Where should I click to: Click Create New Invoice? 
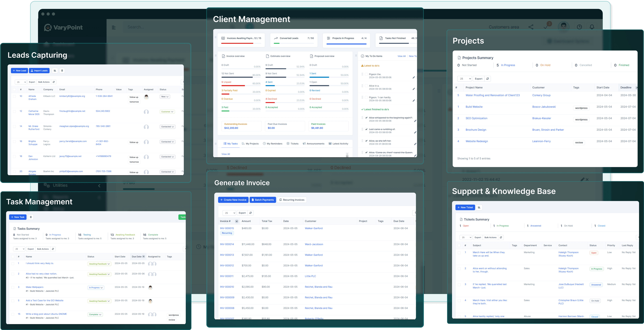[233, 200]
